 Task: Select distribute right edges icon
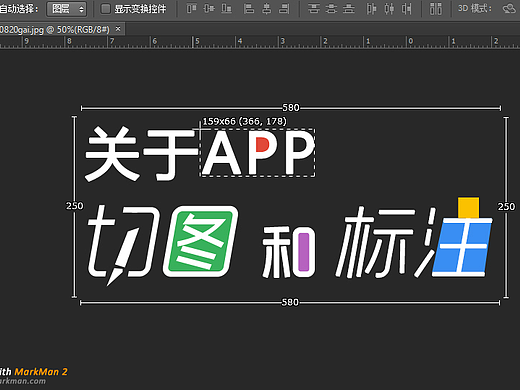tap(407, 9)
